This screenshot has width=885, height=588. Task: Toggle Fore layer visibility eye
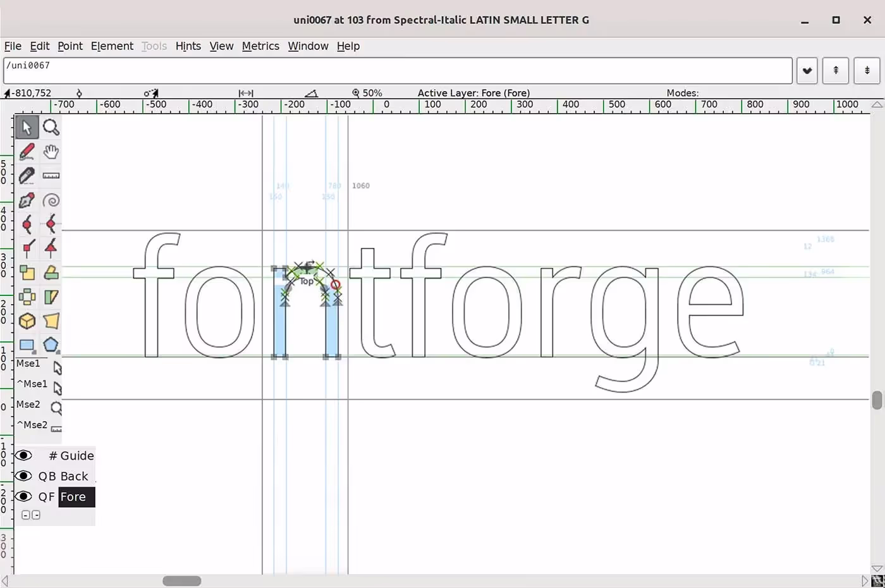tap(24, 496)
